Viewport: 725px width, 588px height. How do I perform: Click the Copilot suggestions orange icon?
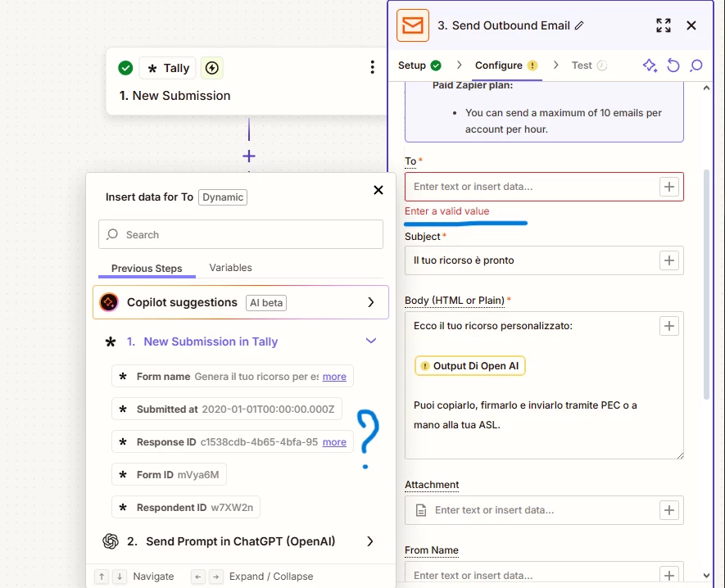pos(109,302)
